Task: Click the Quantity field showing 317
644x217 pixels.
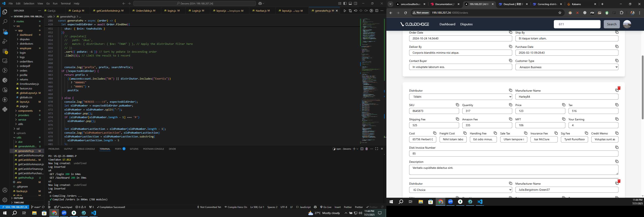Action: pyautogui.click(x=487, y=111)
